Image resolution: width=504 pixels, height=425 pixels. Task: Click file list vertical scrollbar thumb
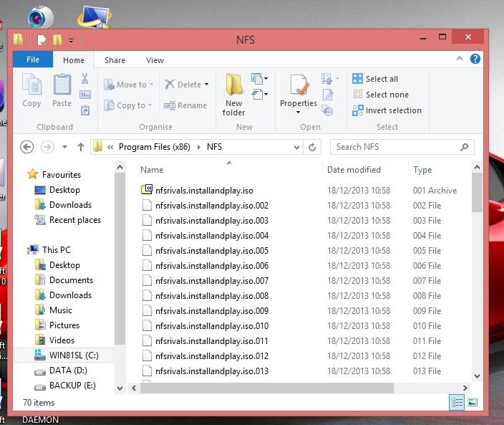[477, 192]
